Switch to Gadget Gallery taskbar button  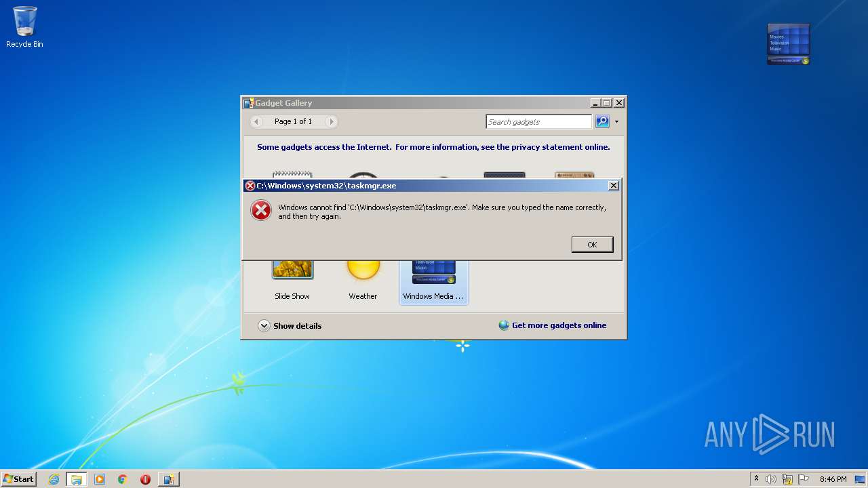(168, 479)
